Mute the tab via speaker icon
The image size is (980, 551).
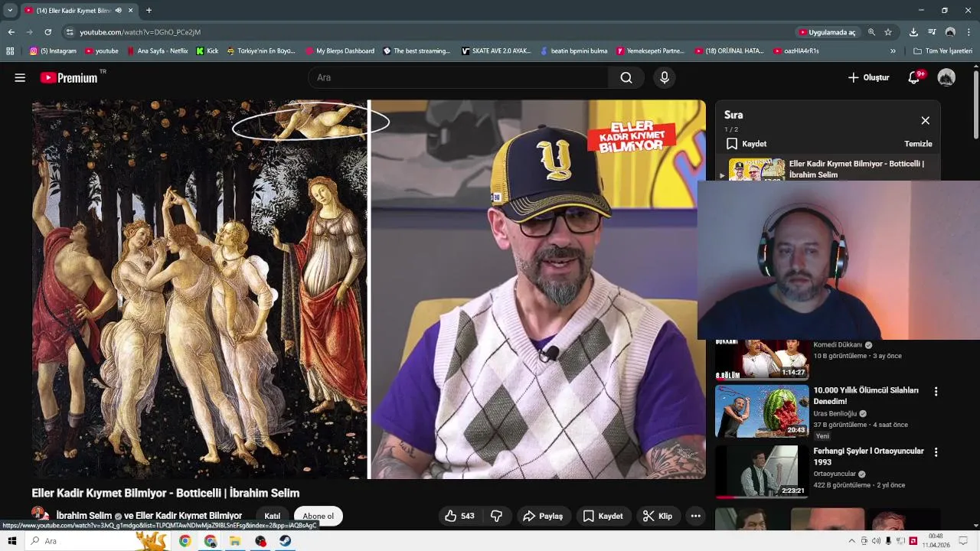tap(118, 11)
